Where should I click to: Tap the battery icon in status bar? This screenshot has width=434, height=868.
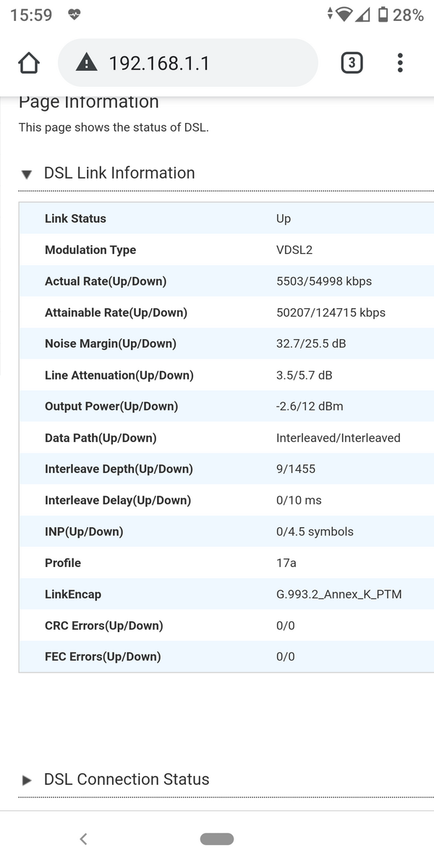[383, 14]
